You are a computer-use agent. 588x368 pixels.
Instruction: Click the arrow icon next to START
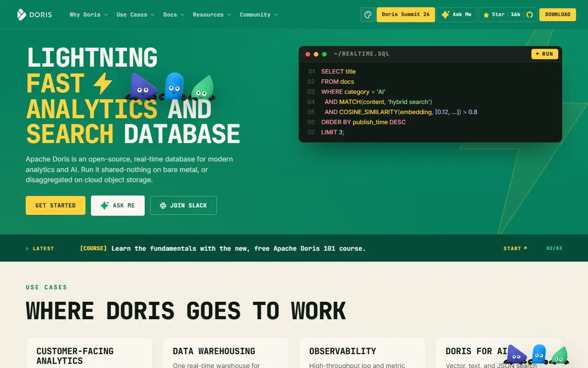[525, 248]
